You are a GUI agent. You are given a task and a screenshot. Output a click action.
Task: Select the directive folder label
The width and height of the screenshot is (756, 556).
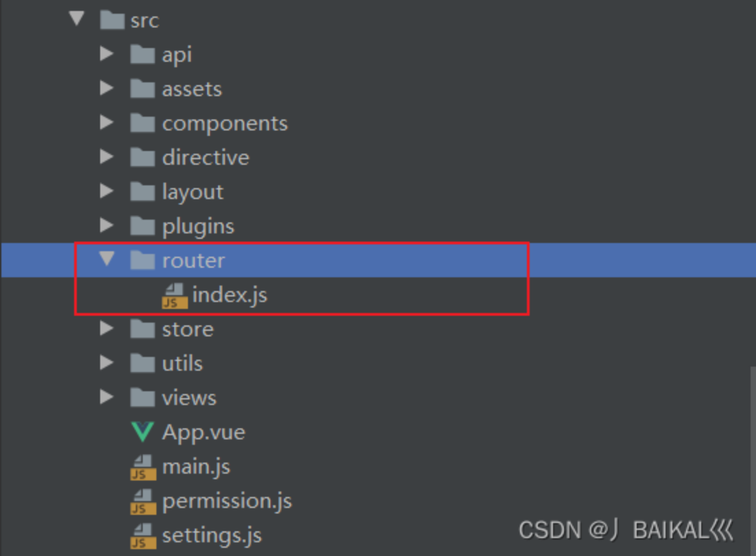205,158
